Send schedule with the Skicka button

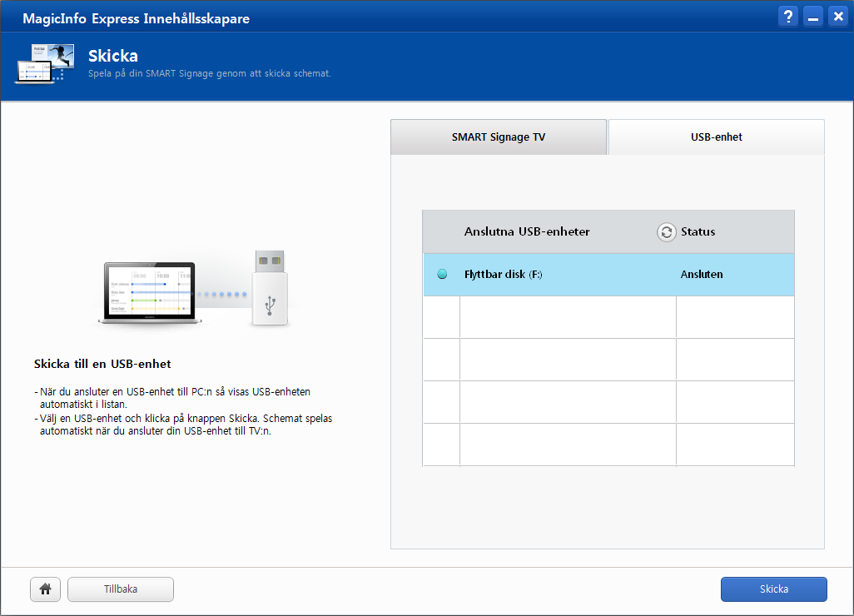pos(773,589)
